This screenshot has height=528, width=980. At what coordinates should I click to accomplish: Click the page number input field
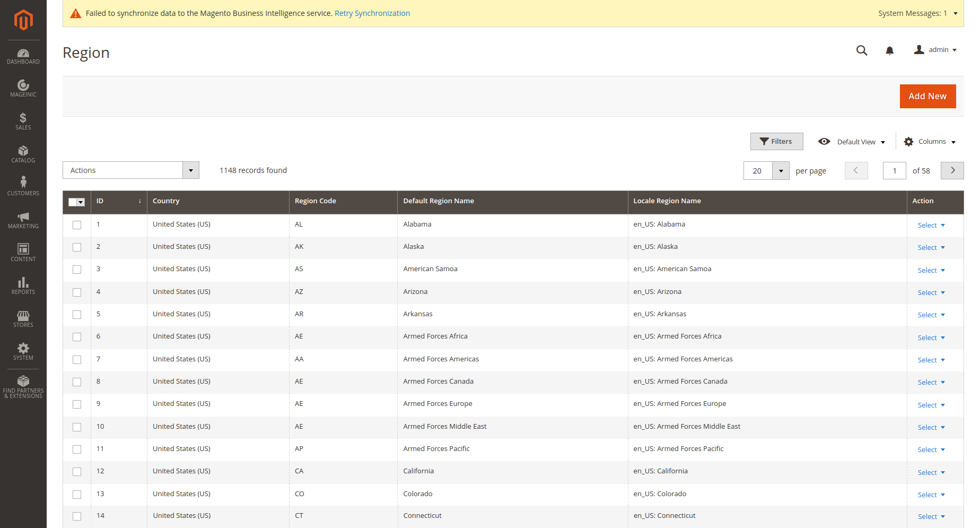[x=894, y=171]
